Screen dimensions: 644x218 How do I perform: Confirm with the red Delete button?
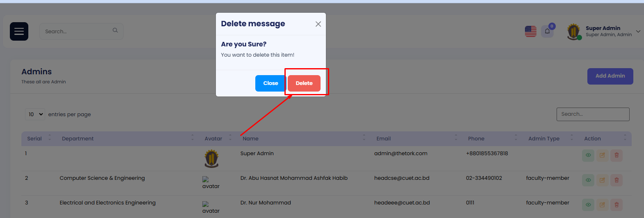pyautogui.click(x=304, y=83)
